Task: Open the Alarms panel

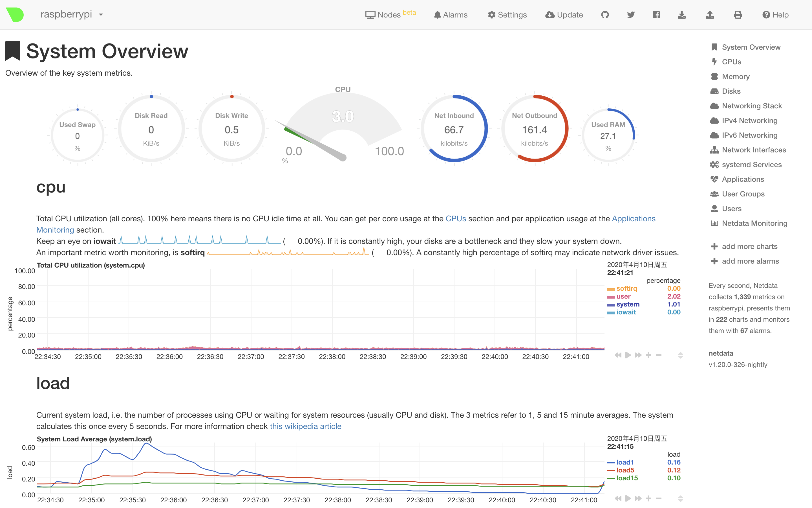Action: click(x=450, y=15)
